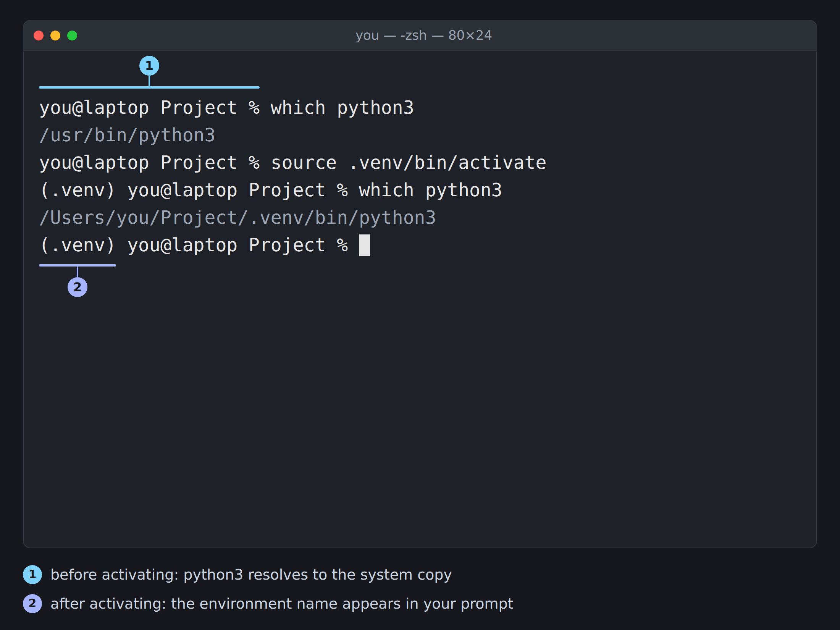Click the block cursor at the last prompt

(364, 245)
